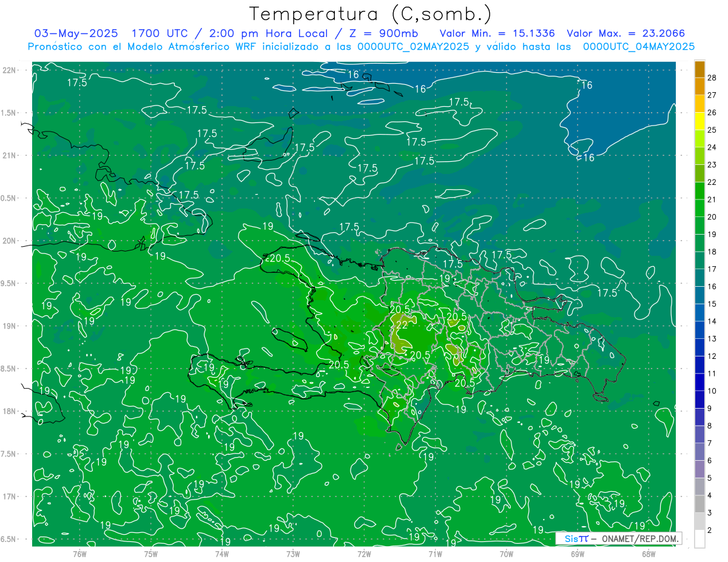
Task: Click the '73W' longitude axis label
Action: tap(293, 554)
